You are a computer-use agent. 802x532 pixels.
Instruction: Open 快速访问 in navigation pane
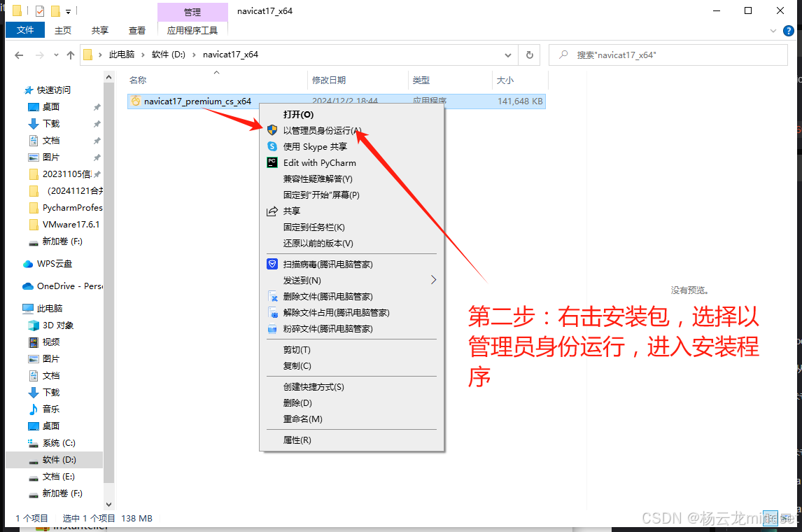(x=54, y=90)
